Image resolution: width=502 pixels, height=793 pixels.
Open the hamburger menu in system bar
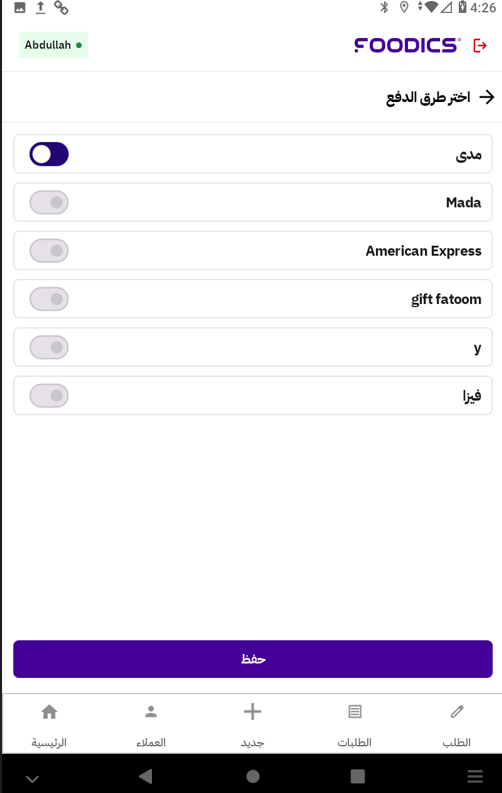click(475, 776)
